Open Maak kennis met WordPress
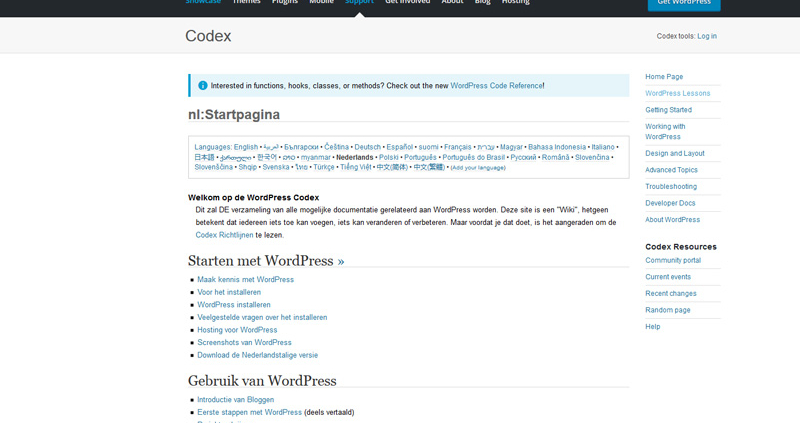The height and width of the screenshot is (423, 800). coord(245,280)
